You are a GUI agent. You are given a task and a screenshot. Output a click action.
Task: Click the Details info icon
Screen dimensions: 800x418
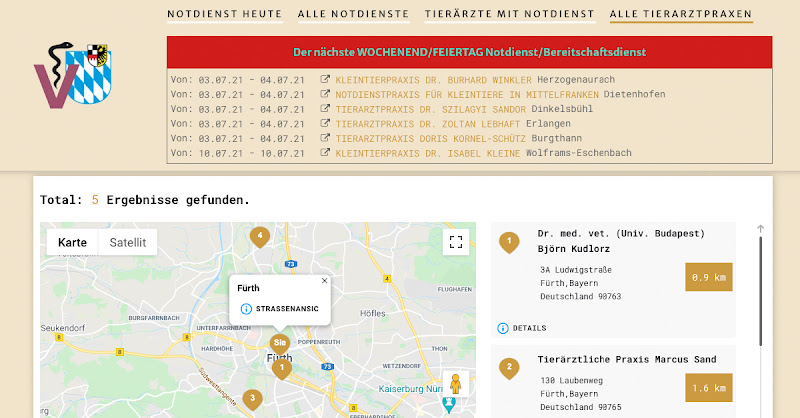(x=503, y=328)
